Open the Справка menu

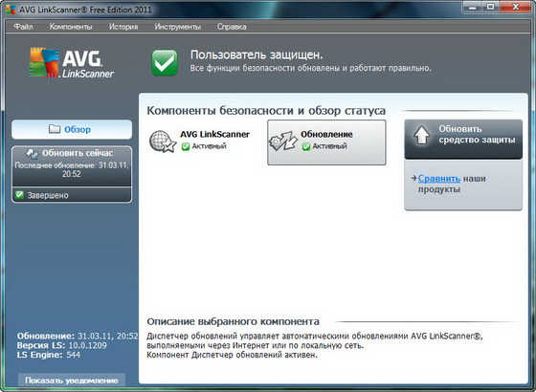pos(232,27)
